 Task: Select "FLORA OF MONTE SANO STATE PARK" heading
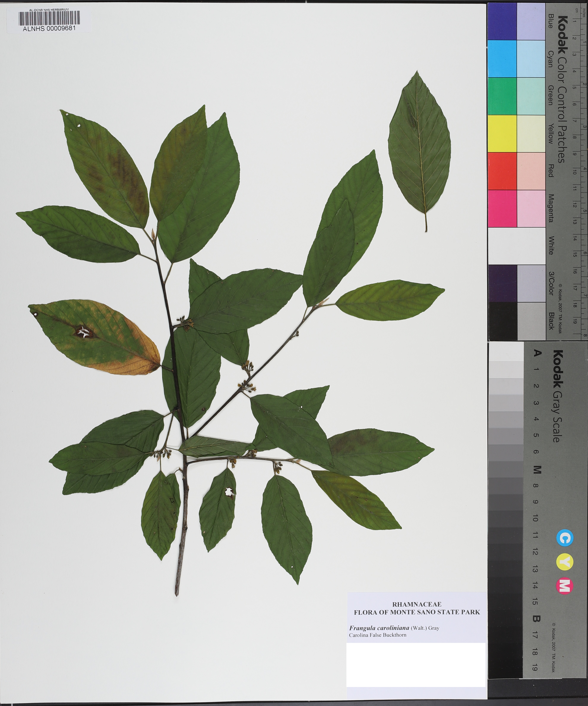[x=417, y=612]
